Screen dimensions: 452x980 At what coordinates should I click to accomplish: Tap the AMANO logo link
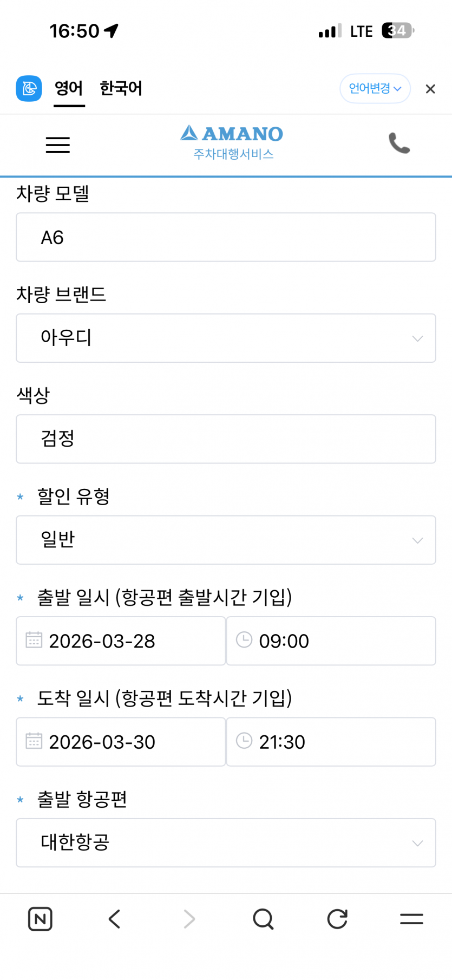tap(232, 142)
